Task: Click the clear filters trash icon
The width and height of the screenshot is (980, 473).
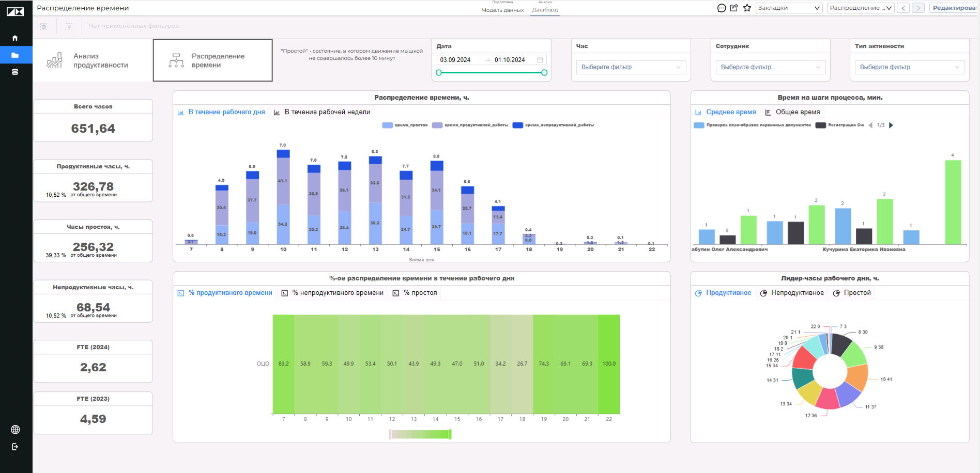Action: [44, 26]
